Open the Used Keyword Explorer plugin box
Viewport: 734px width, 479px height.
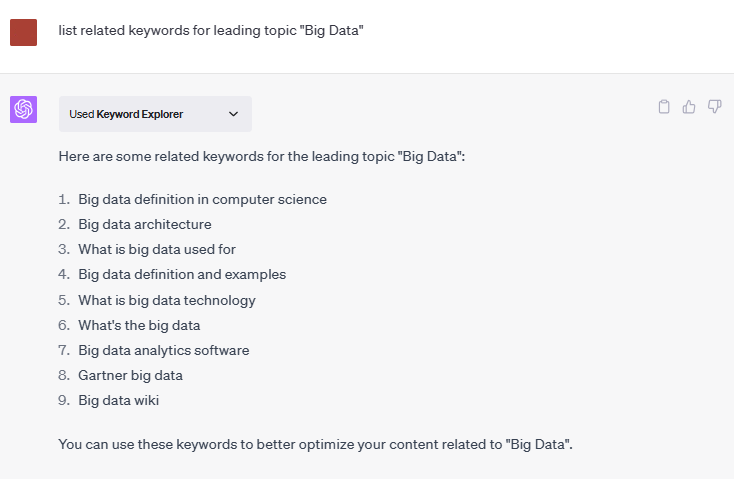pyautogui.click(x=155, y=114)
